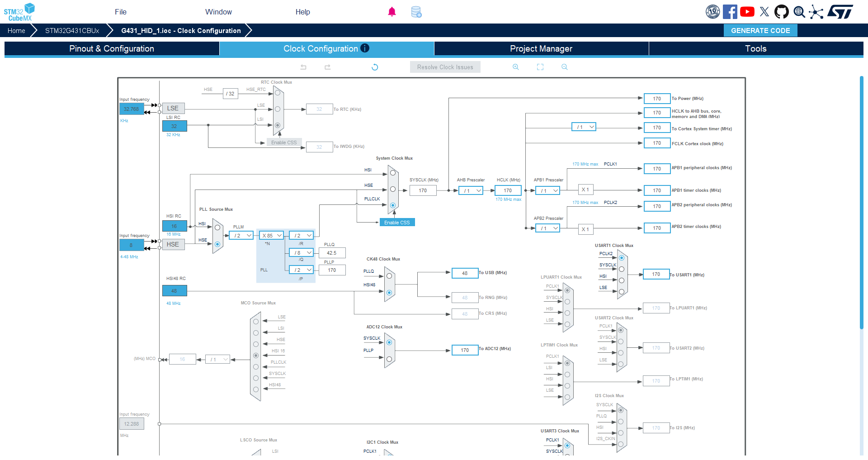The height and width of the screenshot is (460, 868).
Task: Click the LSE oscillator block
Action: (x=173, y=108)
